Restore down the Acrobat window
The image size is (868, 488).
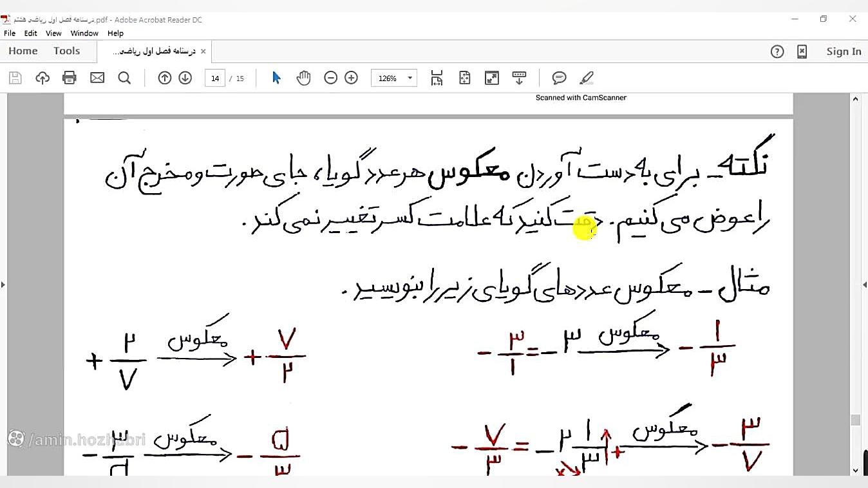coord(823,19)
